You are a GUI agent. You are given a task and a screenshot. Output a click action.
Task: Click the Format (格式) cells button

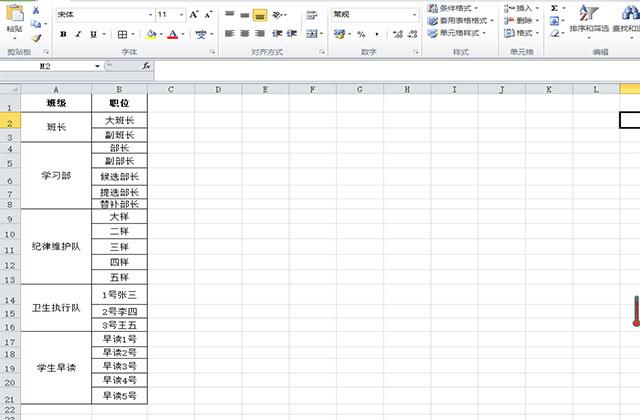click(x=522, y=33)
